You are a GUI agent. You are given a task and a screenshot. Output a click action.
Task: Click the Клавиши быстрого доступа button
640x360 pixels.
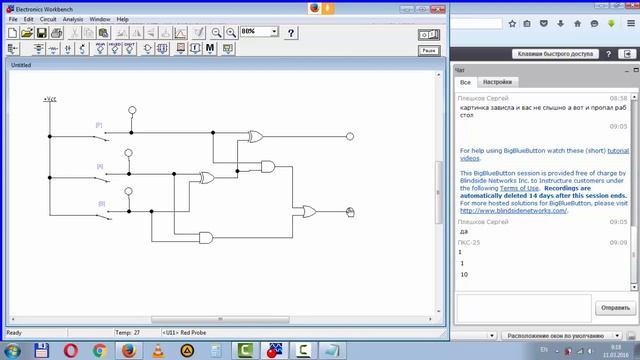[x=555, y=54]
